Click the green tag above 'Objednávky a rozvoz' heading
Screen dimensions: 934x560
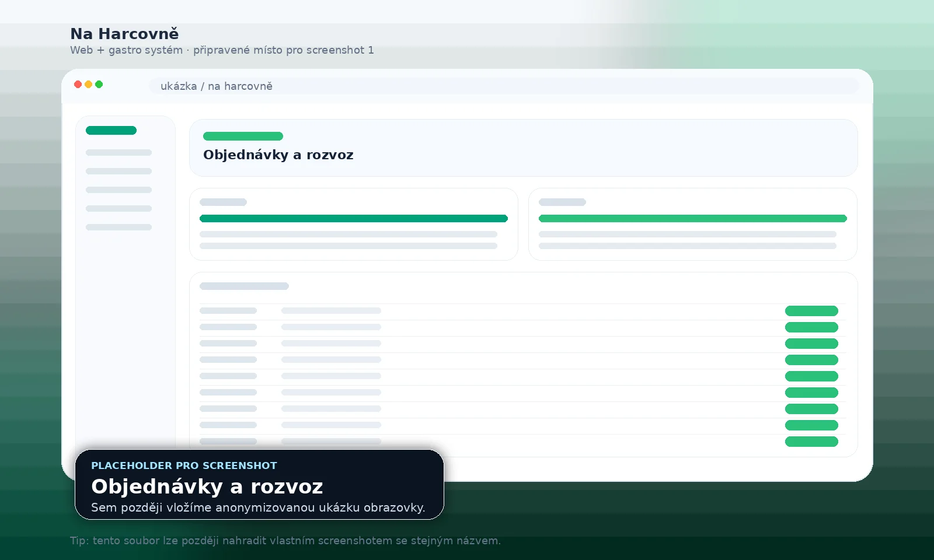click(243, 136)
